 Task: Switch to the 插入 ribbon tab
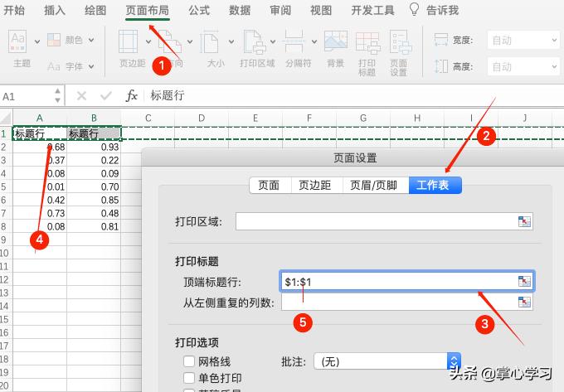tap(55, 10)
